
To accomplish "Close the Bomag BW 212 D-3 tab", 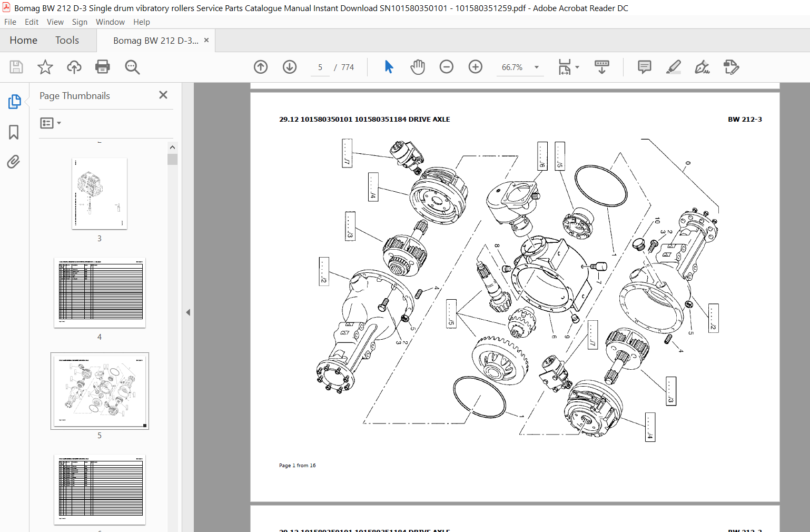I will (206, 40).
